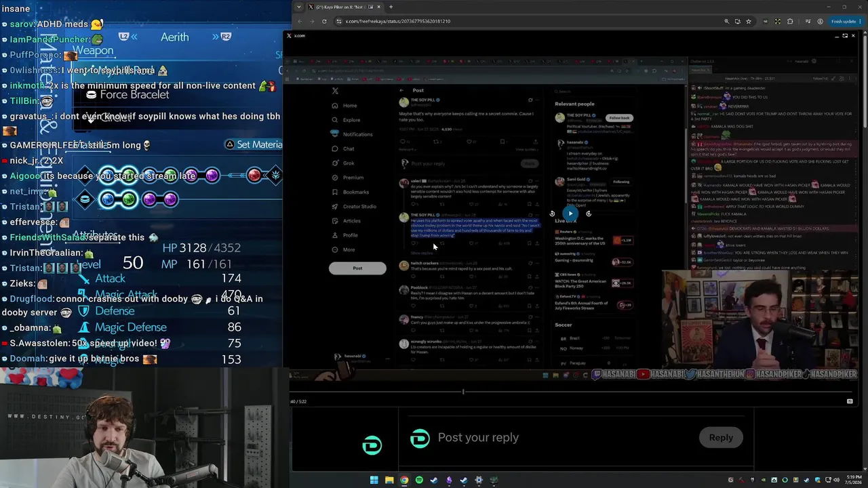
Task: Open File Explorer from the taskbar
Action: point(389,480)
